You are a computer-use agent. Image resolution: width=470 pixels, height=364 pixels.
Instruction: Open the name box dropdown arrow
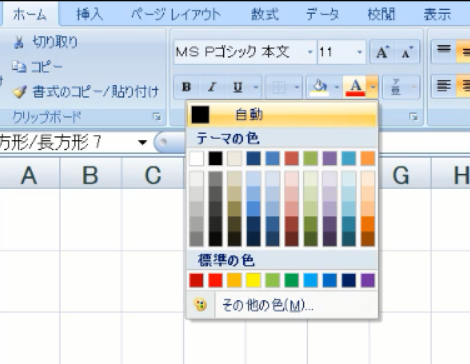point(142,143)
